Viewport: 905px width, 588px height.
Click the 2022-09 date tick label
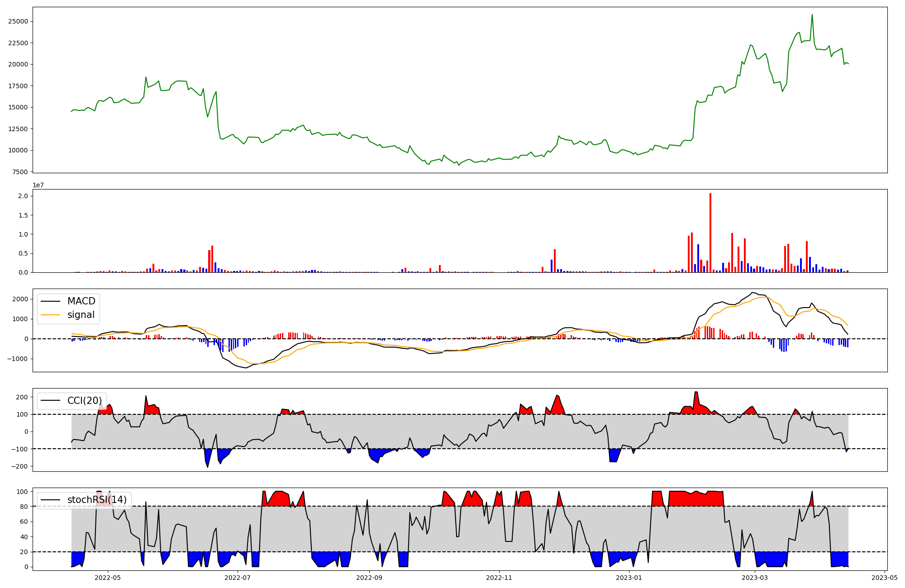(369, 578)
